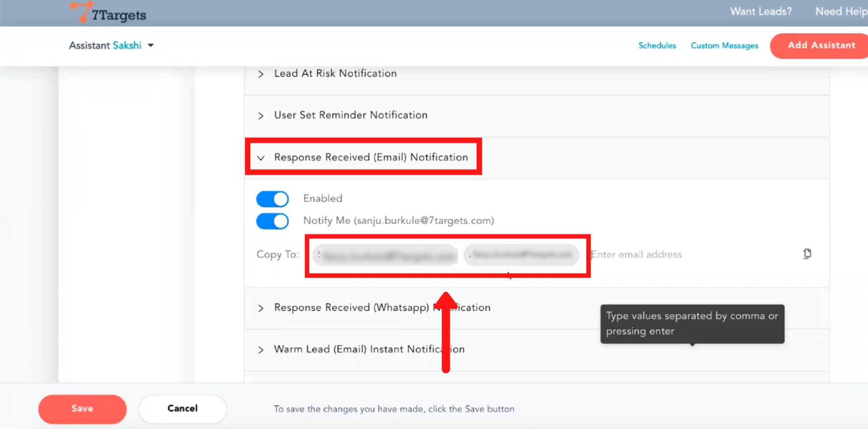Viewport: 868px width, 429px height.
Task: Focus the Enter email address field
Action: [678, 255]
